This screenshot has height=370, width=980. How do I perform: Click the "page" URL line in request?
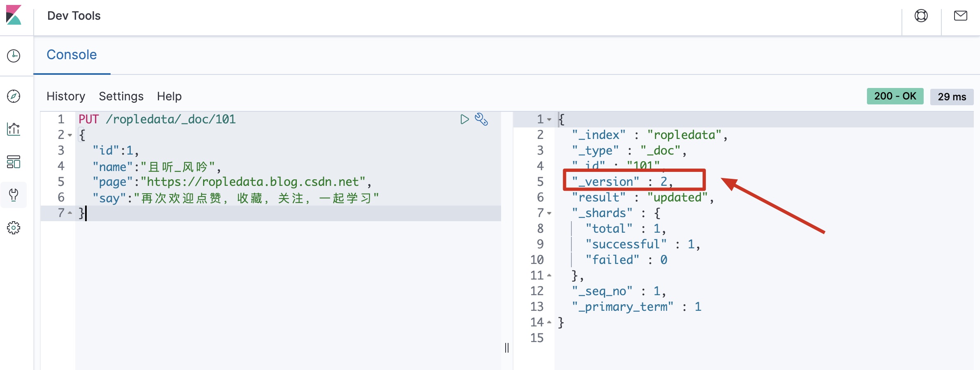click(x=232, y=182)
